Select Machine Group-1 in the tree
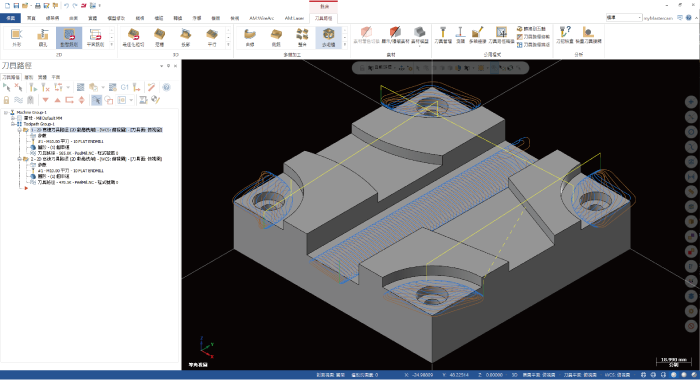Viewport: 700px width, 380px height. pyautogui.click(x=31, y=113)
